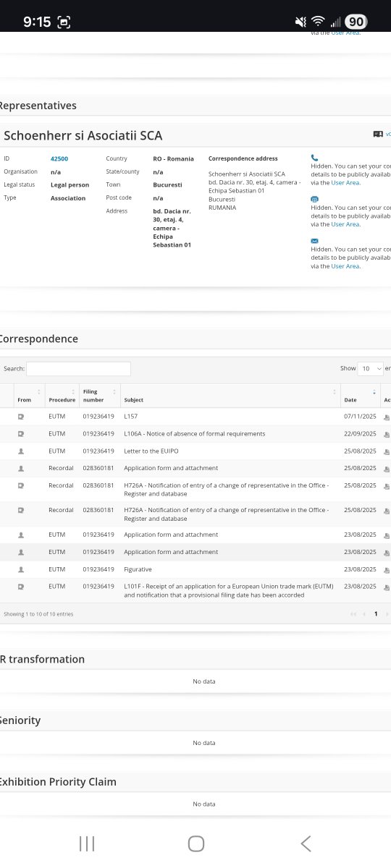Click the date 07/11/2025
This screenshot has width=391, height=868.
[360, 417]
